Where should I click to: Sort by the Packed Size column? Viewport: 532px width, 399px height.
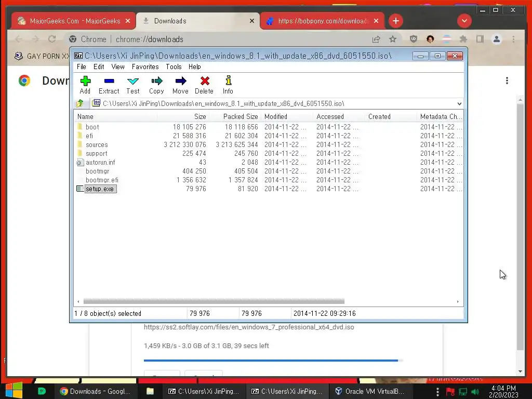(x=235, y=116)
